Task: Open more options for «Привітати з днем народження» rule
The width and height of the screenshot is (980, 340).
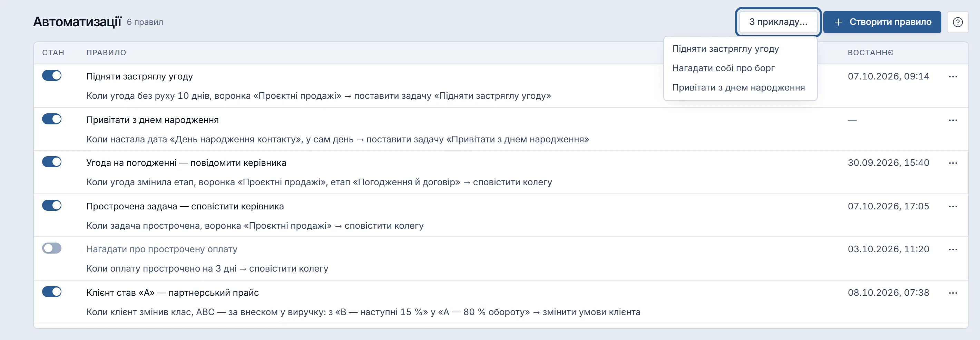Action: coord(953,120)
